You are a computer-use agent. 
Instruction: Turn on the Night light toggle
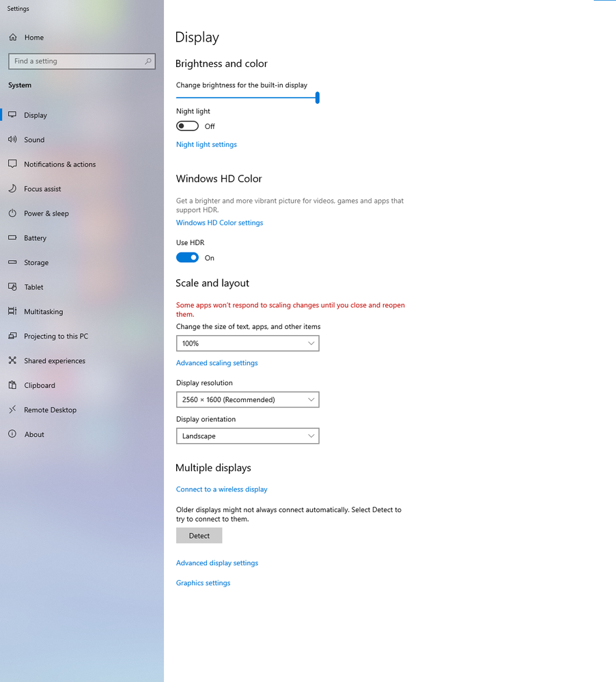(x=187, y=126)
